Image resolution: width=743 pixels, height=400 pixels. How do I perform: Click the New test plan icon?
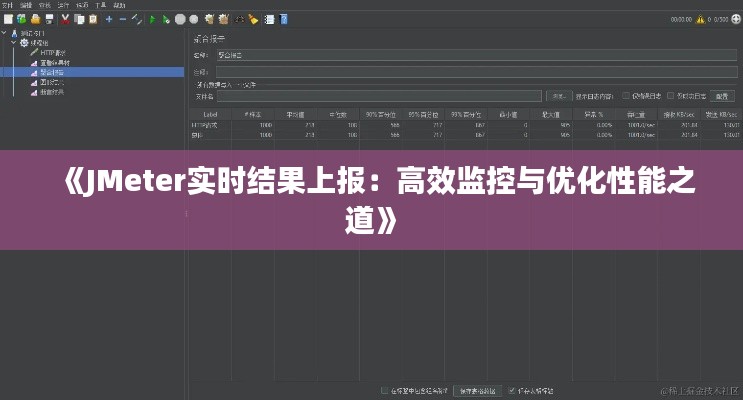(x=6, y=18)
